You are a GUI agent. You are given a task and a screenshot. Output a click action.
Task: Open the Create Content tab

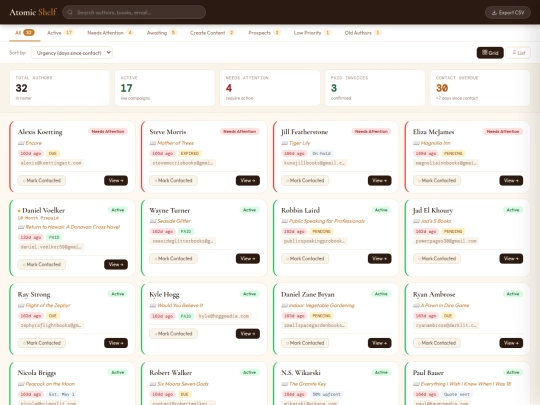coord(212,33)
